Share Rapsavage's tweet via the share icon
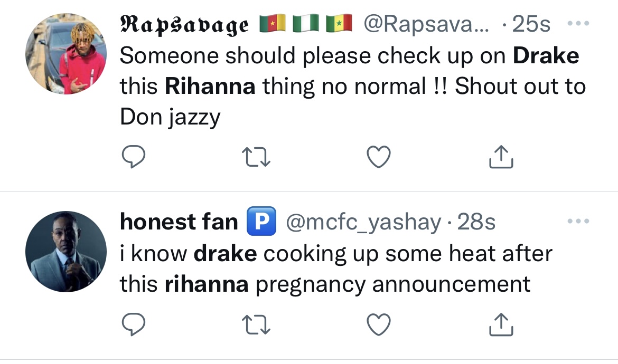 tap(501, 157)
